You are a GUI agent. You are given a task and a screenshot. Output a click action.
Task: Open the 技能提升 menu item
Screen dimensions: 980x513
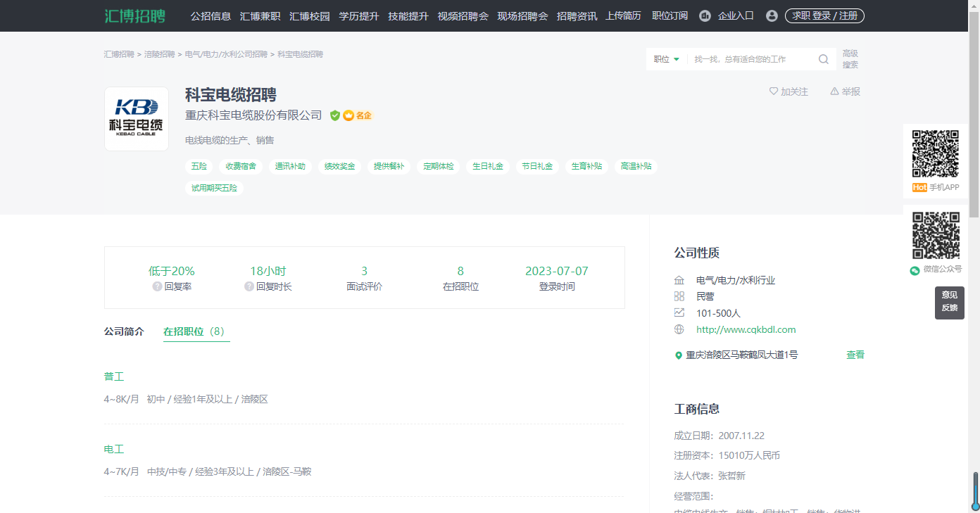408,15
